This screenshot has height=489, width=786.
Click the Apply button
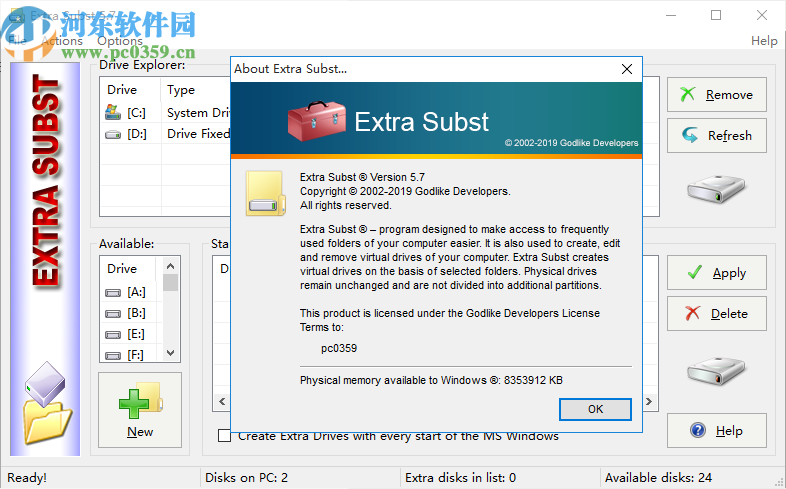click(716, 273)
